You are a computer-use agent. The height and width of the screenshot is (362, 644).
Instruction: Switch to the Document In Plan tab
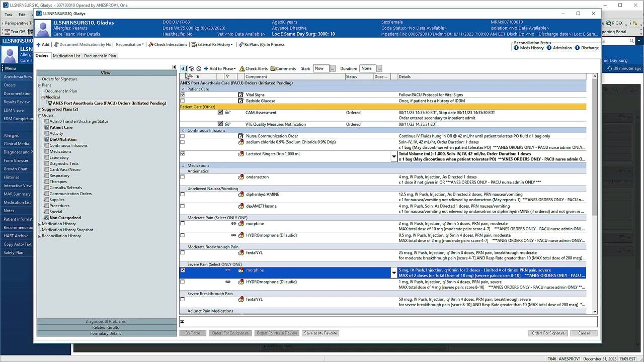coord(100,56)
